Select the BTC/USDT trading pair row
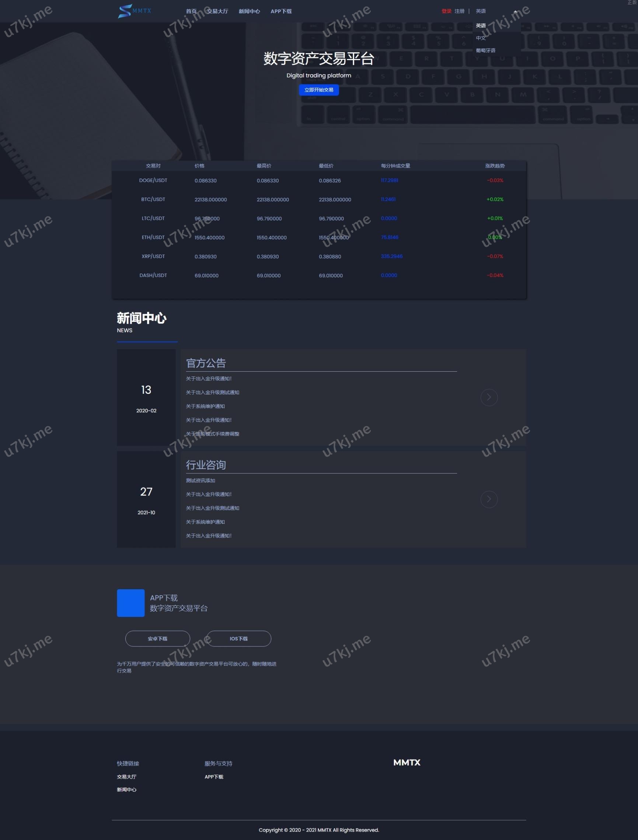This screenshot has height=840, width=638. coord(153,199)
